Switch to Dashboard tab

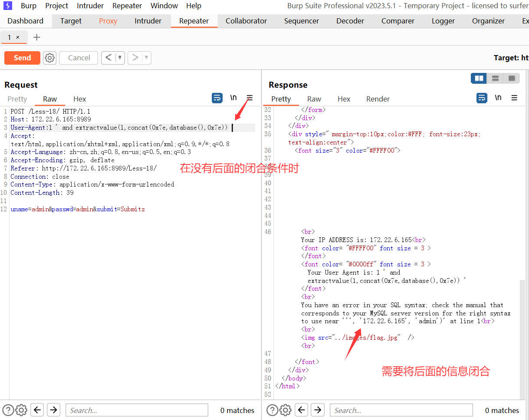pyautogui.click(x=26, y=21)
